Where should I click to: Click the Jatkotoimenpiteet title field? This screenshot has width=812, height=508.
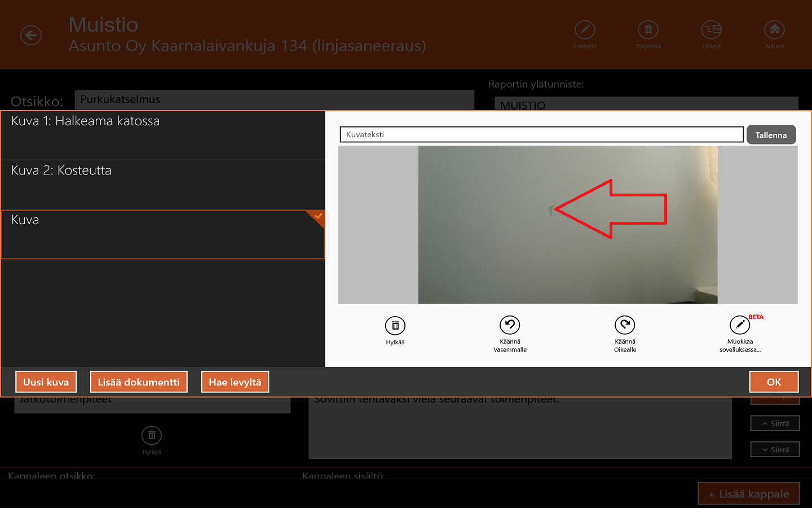point(152,405)
